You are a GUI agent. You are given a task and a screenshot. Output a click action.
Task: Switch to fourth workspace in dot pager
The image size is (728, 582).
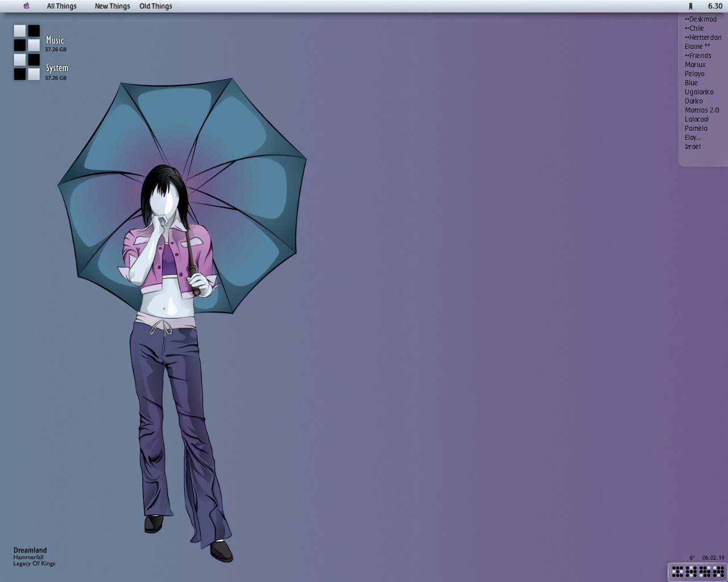[719, 571]
